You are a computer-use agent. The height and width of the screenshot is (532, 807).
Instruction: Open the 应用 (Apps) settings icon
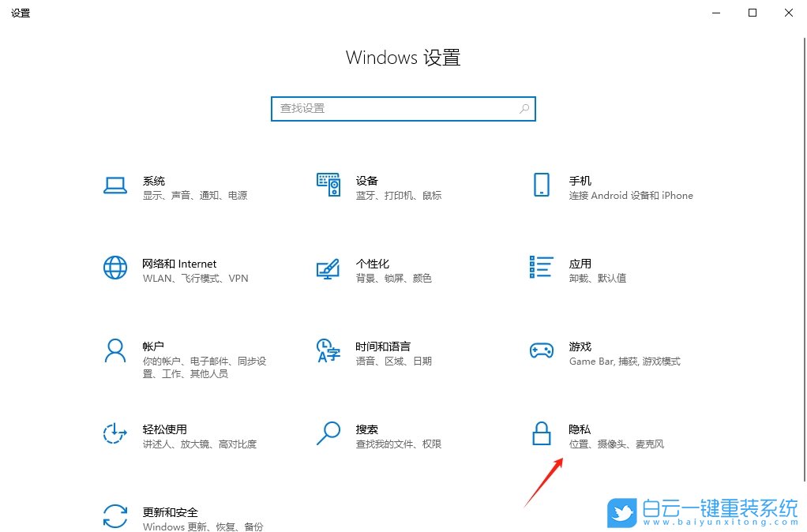pyautogui.click(x=542, y=268)
